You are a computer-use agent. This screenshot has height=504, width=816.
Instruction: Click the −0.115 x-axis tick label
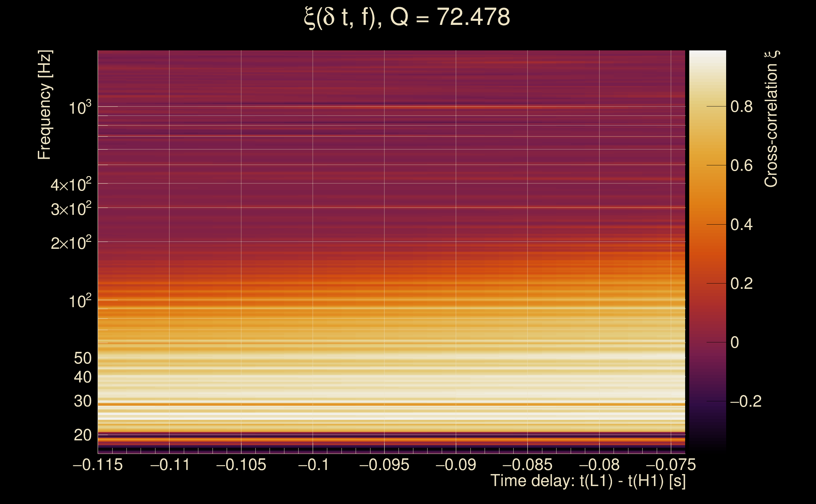[x=98, y=465]
